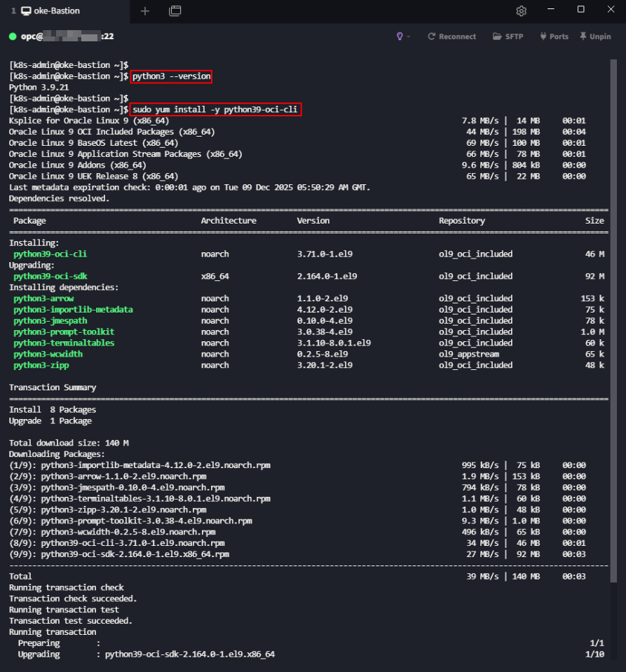The height and width of the screenshot is (672, 626).
Task: Maximize the terminal window
Action: tap(580, 10)
